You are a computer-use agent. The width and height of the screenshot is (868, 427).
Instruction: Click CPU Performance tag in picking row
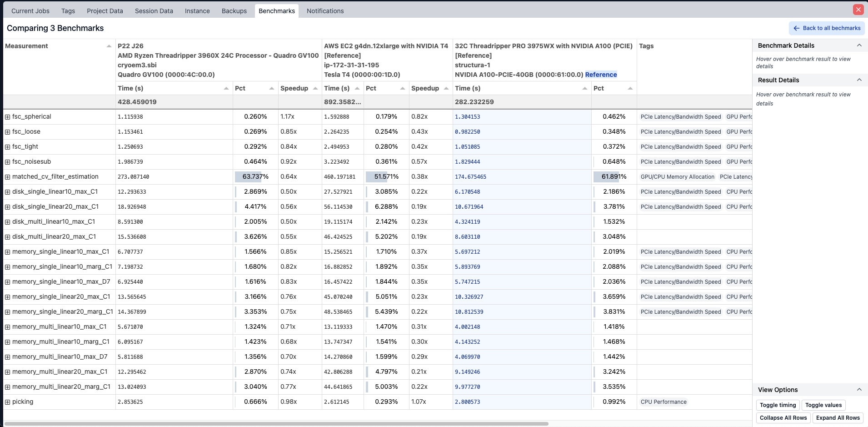point(663,402)
